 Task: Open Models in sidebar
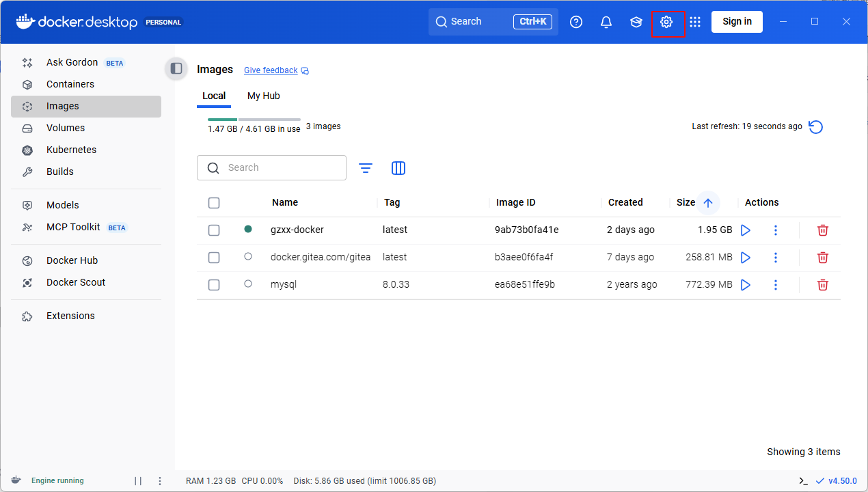point(86,206)
